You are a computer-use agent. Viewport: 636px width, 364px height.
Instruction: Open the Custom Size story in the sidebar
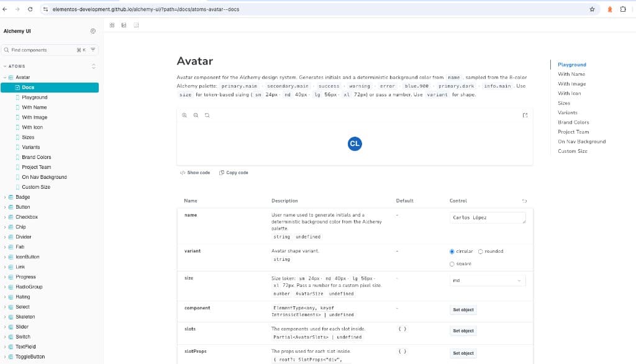36,187
